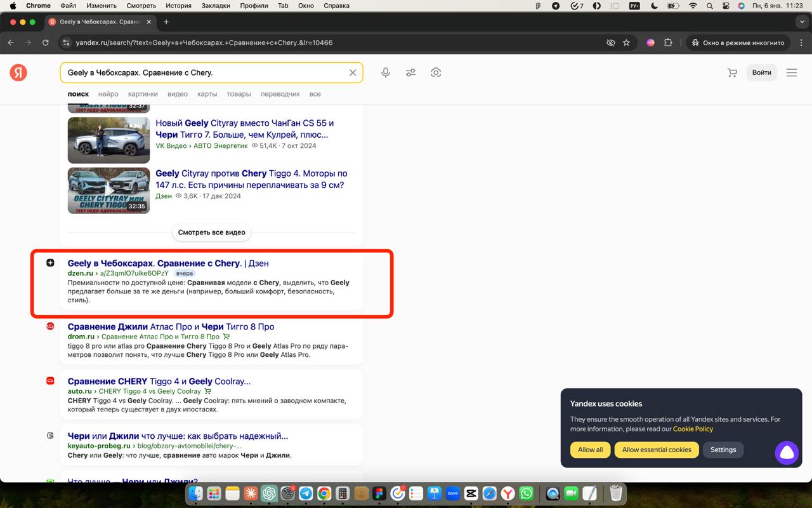Open FaceTime from the Dock
This screenshot has width=812, height=508.
[571, 493]
